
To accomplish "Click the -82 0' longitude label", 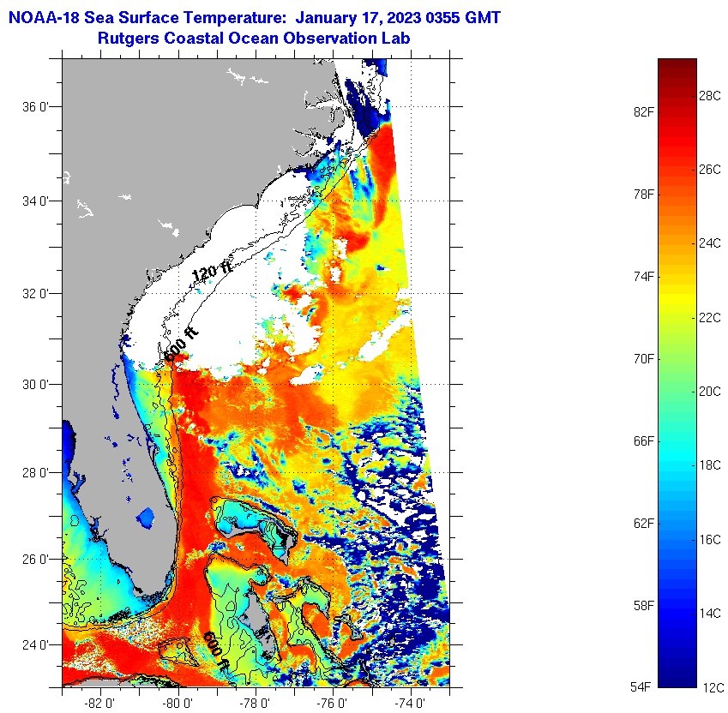I will click(x=100, y=703).
